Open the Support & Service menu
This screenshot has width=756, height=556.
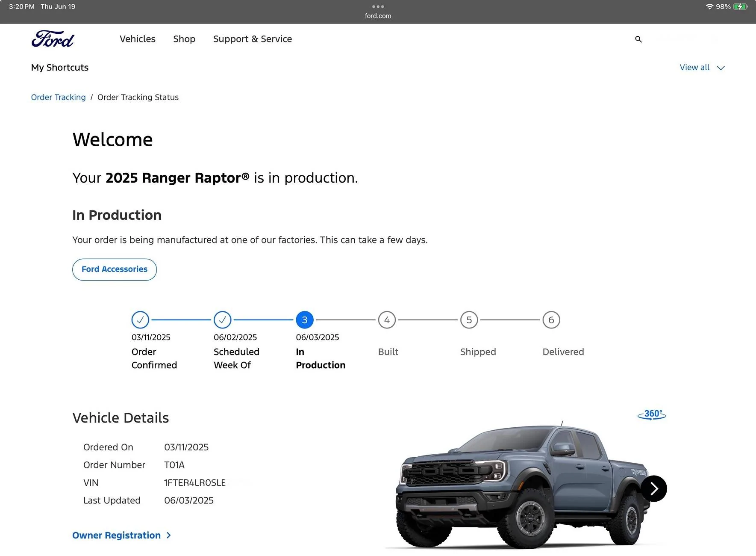(253, 39)
